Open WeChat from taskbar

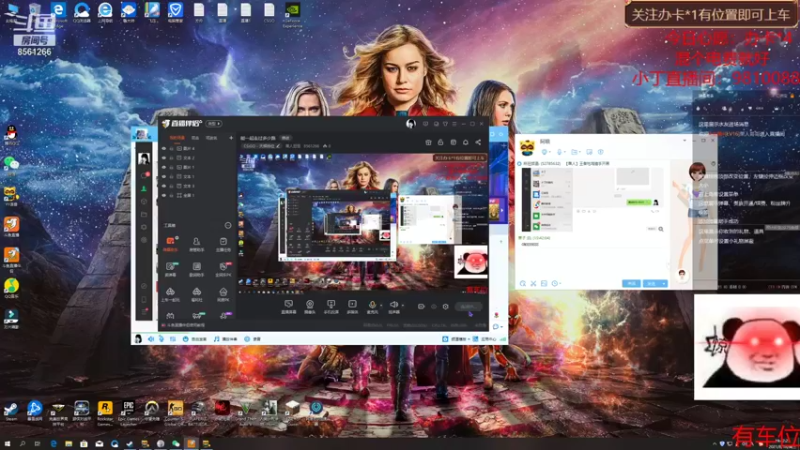click(176, 444)
